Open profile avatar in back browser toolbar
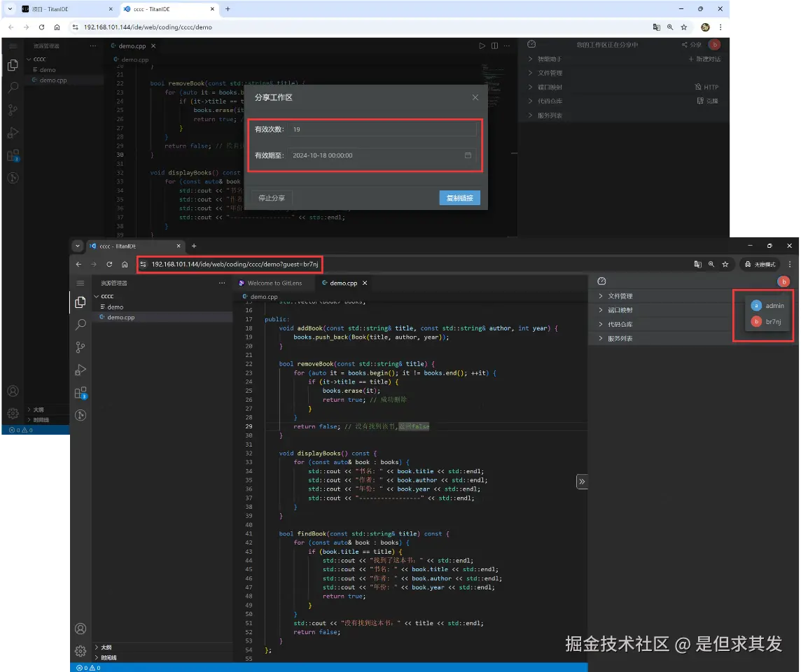 (x=705, y=27)
